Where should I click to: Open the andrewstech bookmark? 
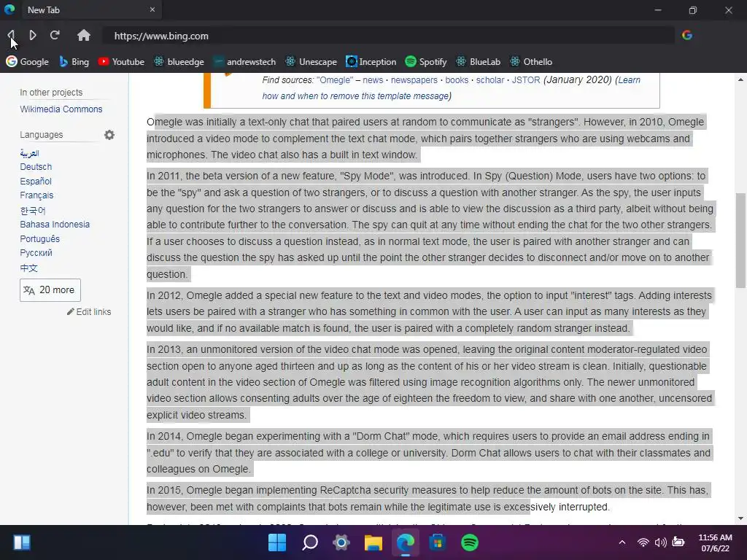(x=244, y=62)
